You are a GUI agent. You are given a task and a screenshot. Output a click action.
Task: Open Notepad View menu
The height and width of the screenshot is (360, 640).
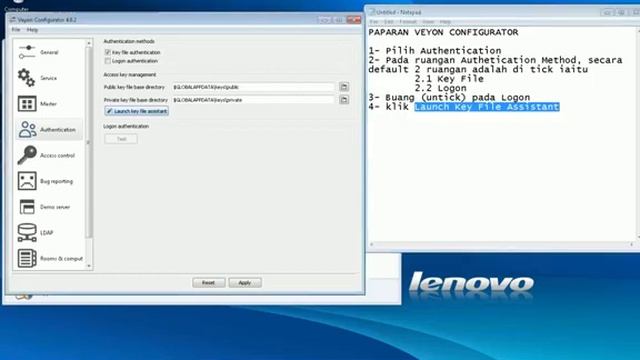pyautogui.click(x=428, y=22)
